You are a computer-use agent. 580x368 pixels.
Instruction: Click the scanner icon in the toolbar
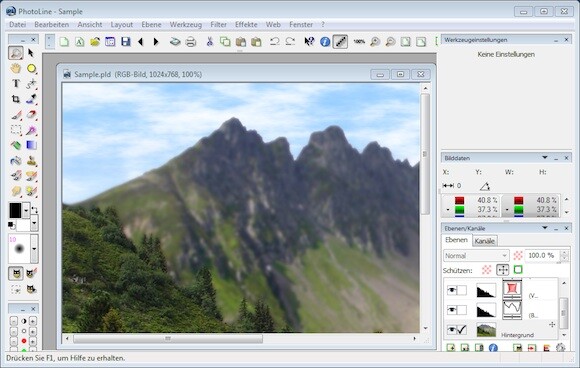click(x=175, y=41)
